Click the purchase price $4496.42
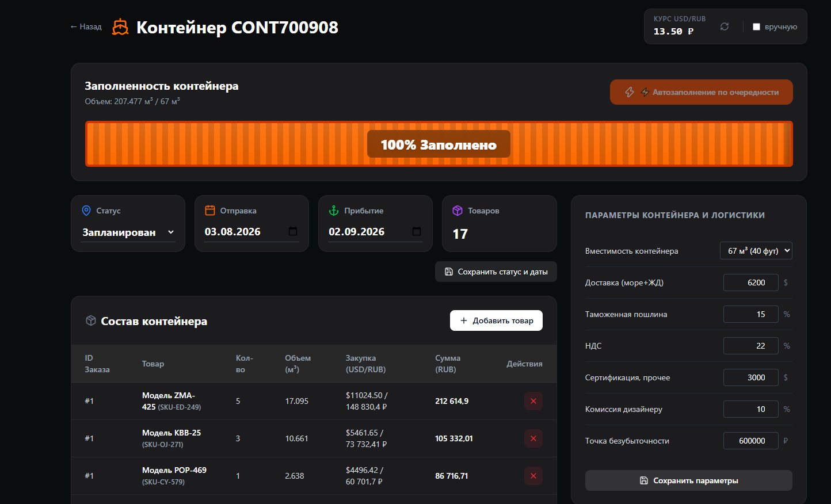Viewport: 831px width, 504px height. 362,470
